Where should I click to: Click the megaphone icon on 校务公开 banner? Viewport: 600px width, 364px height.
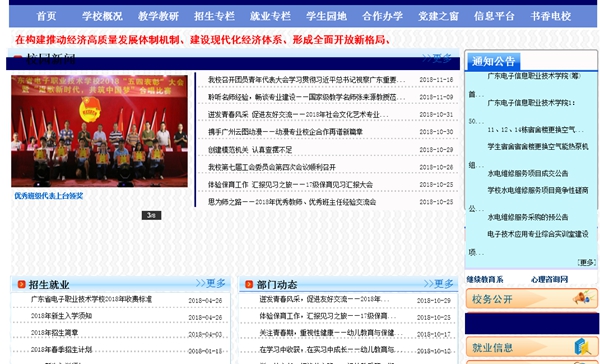(584, 298)
